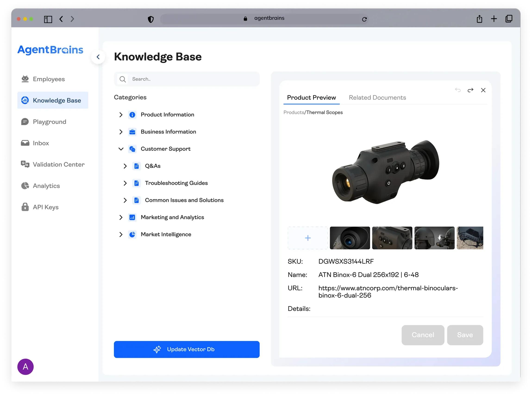Open the Validation Center page
The height and width of the screenshot is (396, 532).
pos(59,164)
